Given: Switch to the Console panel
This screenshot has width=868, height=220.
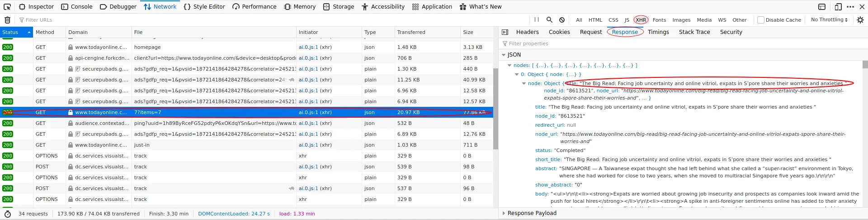Looking at the screenshot, I should point(77,7).
